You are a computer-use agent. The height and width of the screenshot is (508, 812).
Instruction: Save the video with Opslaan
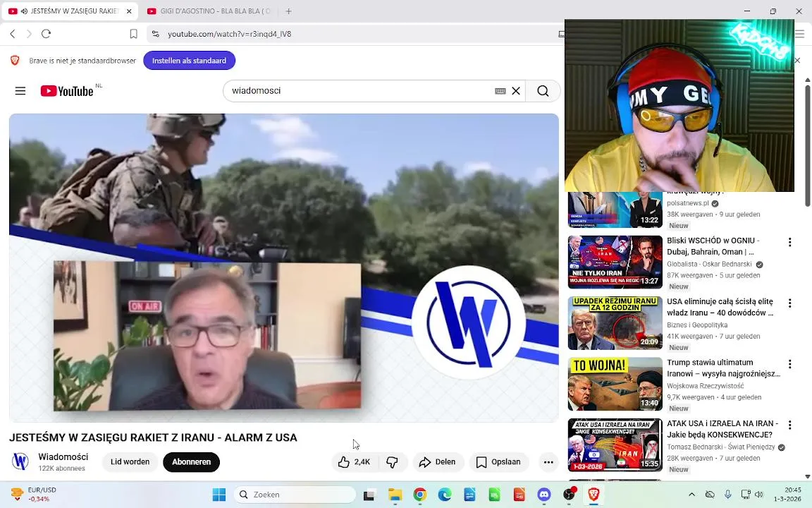point(498,462)
